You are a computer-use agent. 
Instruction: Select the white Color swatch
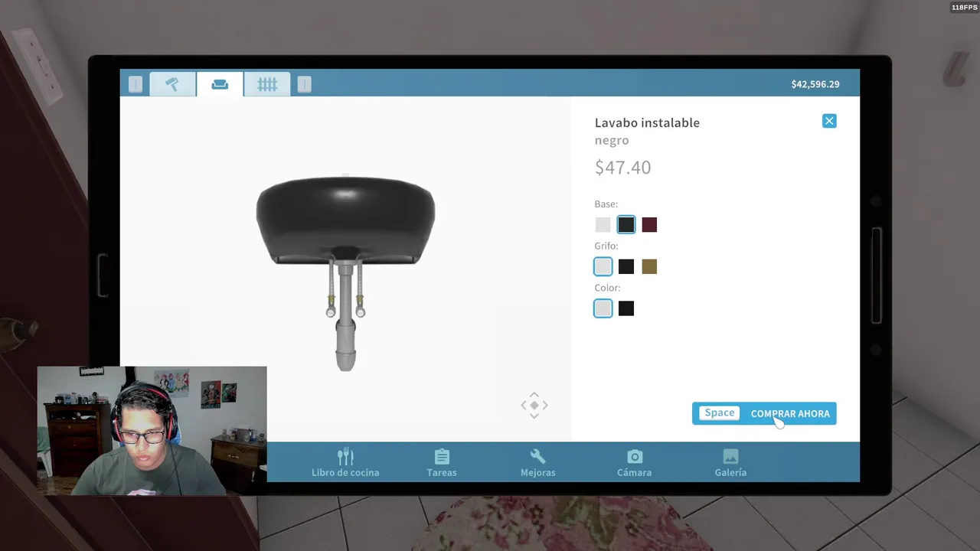[603, 308]
